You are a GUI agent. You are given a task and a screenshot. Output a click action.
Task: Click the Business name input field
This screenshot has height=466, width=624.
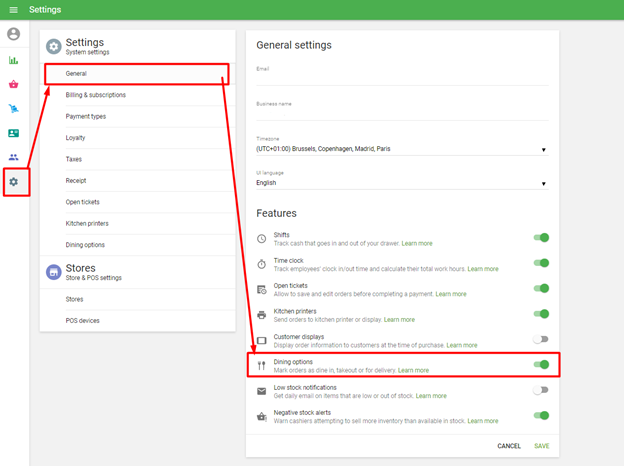point(402,113)
